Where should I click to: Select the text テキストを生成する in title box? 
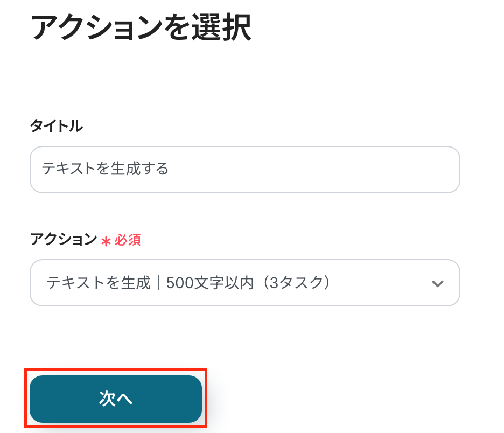tap(106, 170)
